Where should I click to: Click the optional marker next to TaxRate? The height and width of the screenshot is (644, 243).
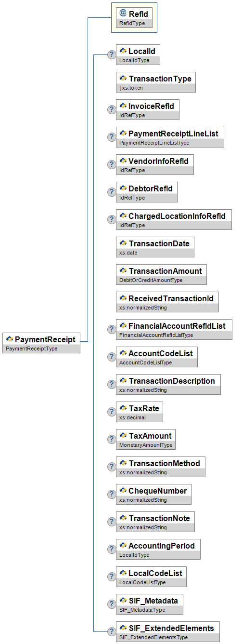click(x=111, y=412)
